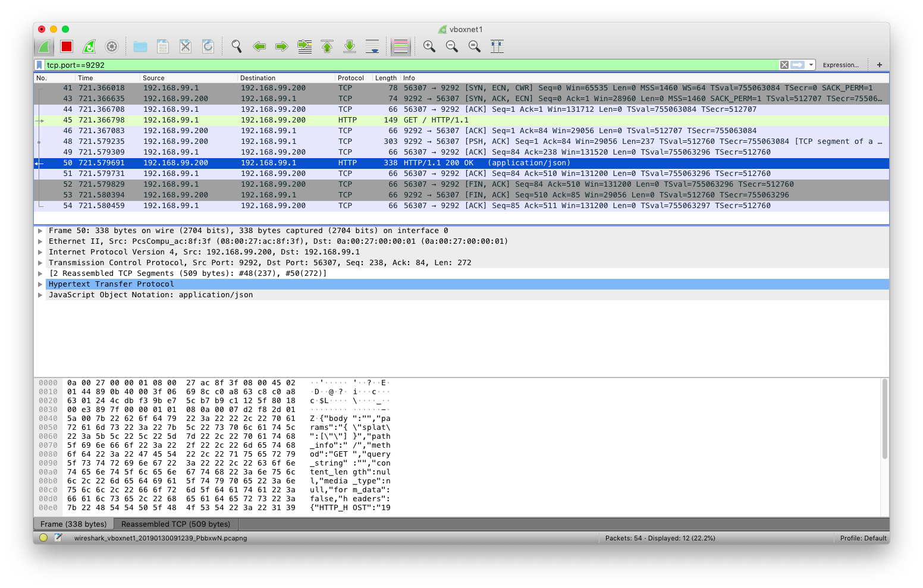Click the capture filename in status bar
Screen dimensions: 923x588
(x=161, y=538)
